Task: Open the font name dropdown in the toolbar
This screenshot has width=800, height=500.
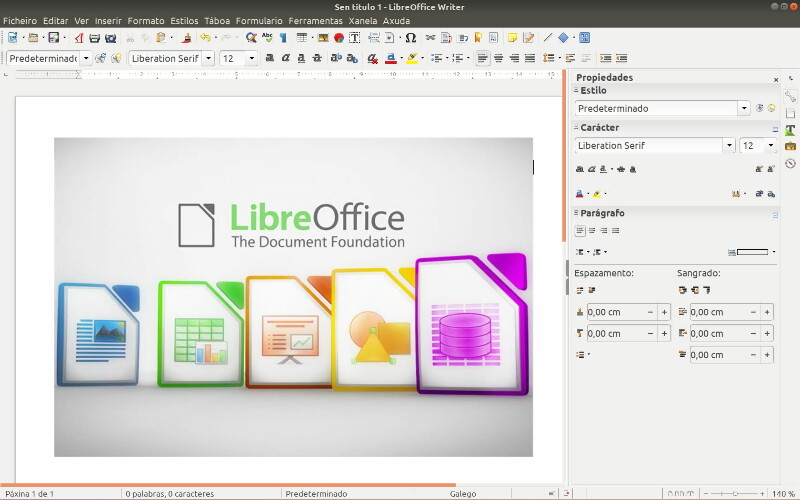Action: click(208, 58)
